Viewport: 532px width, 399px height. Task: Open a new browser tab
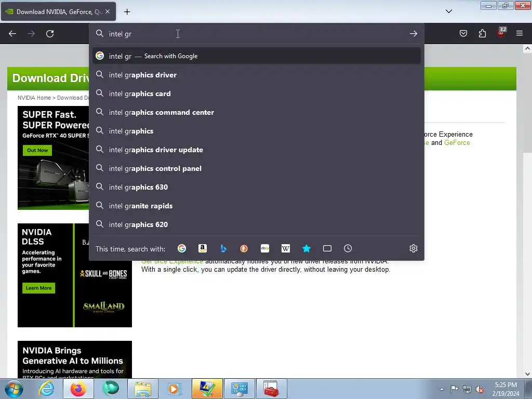pos(127,12)
